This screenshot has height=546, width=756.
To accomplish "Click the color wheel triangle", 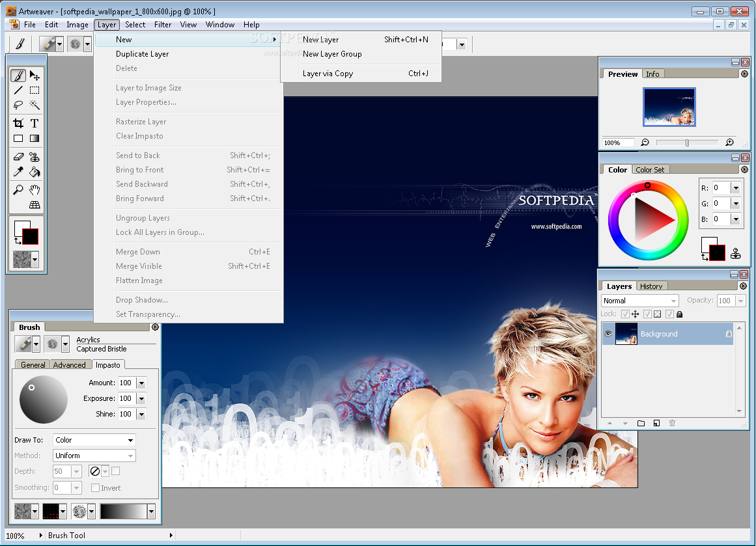I will [652, 220].
